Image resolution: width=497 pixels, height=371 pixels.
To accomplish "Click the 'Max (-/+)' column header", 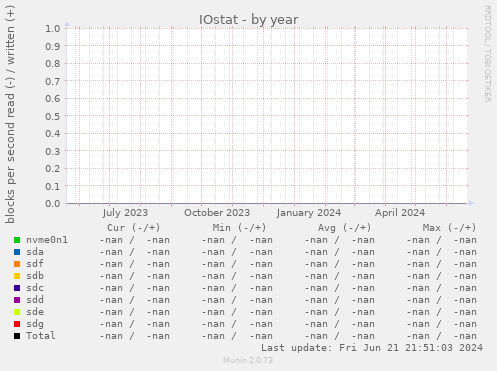I will pyautogui.click(x=449, y=228).
